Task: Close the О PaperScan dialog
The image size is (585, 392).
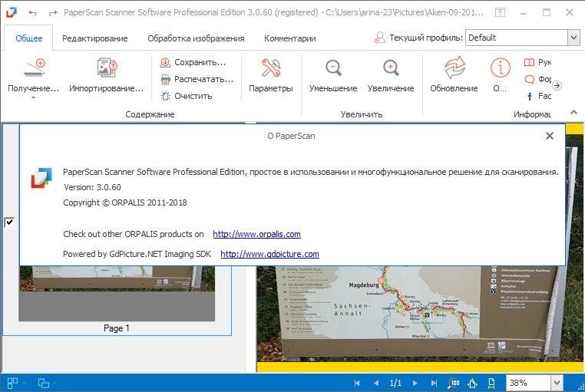Action: 549,136
